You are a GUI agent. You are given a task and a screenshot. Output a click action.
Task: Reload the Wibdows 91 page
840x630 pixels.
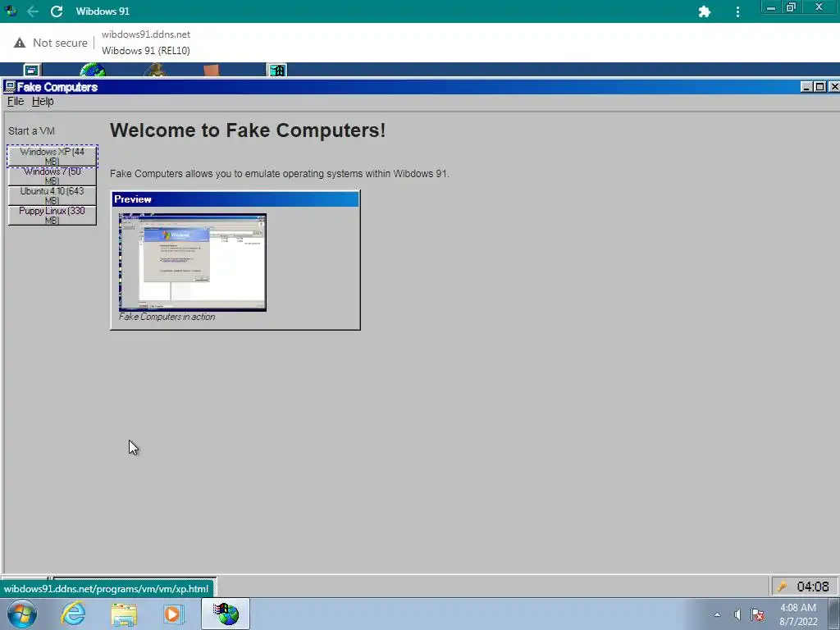[57, 11]
